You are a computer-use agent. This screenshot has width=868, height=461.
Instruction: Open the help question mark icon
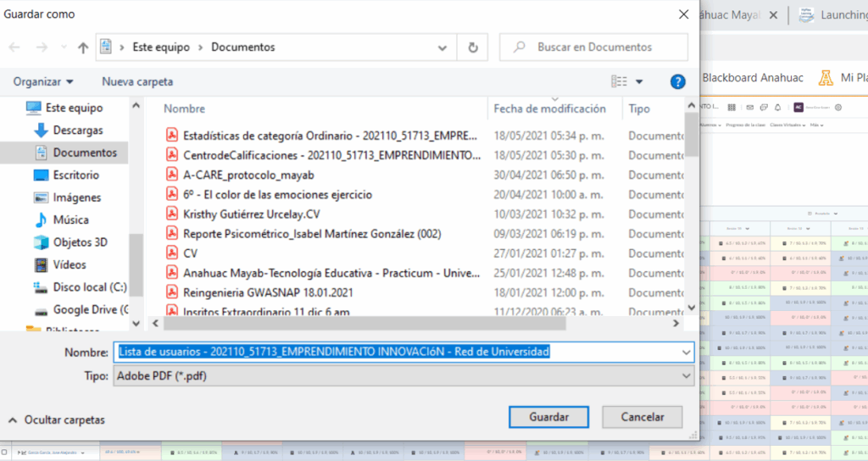click(x=677, y=82)
